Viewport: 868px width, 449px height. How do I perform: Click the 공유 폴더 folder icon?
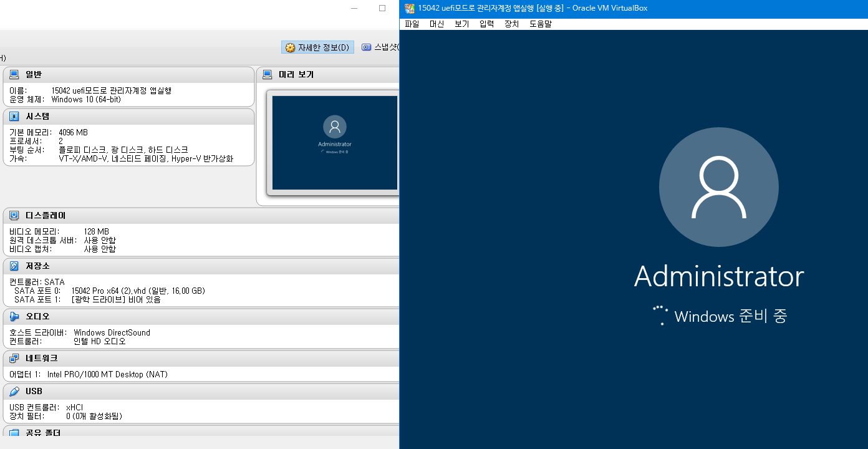(14, 432)
